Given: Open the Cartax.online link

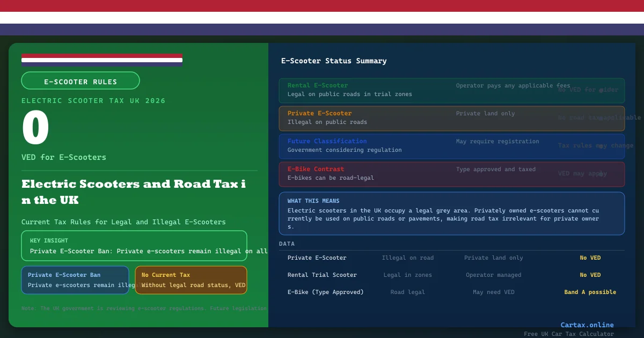Looking at the screenshot, I should (587, 325).
